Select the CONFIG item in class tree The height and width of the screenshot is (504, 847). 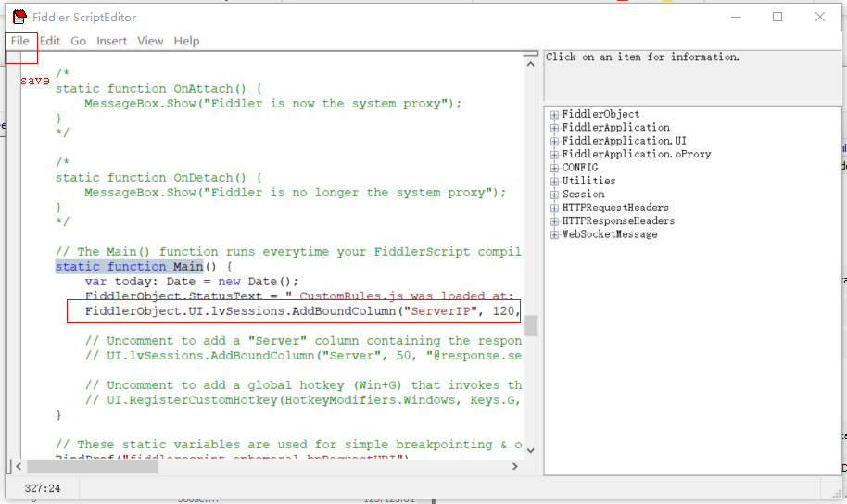580,168
